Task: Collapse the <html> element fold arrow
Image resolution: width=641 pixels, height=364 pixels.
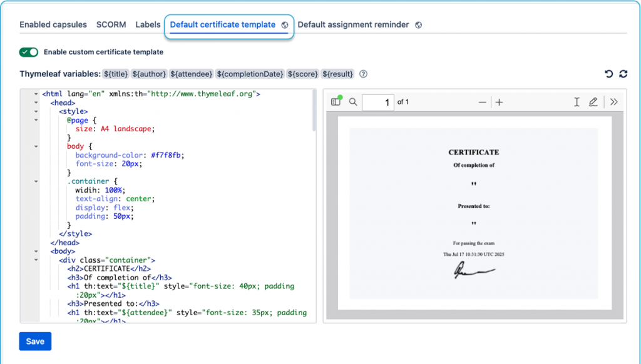Action: (36, 94)
